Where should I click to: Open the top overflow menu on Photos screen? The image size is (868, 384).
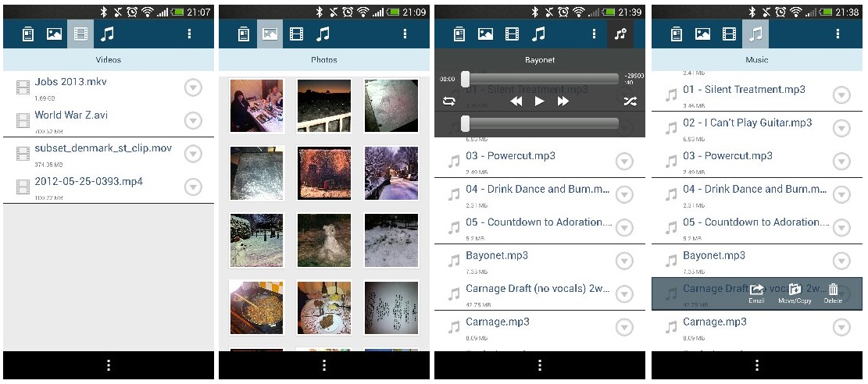(x=405, y=34)
